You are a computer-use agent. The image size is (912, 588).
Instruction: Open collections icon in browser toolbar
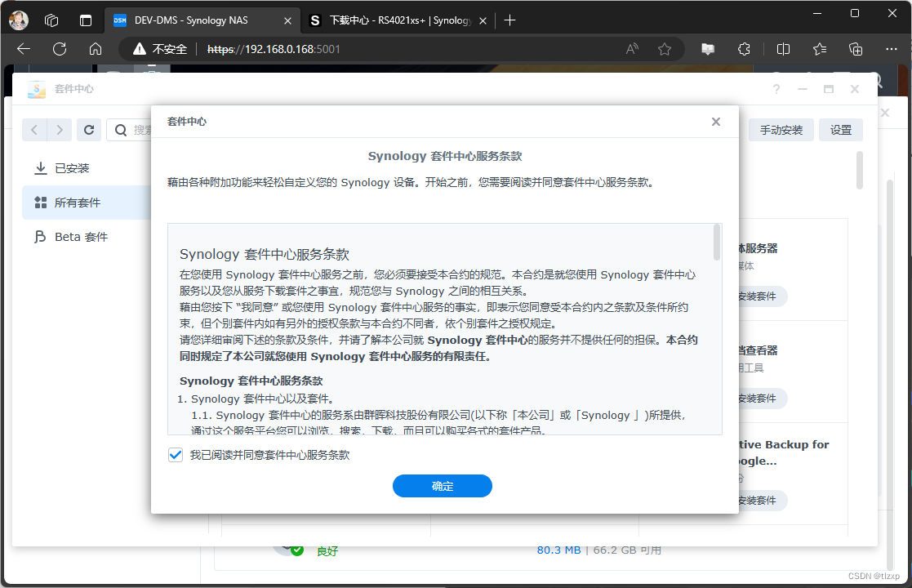pos(856,50)
